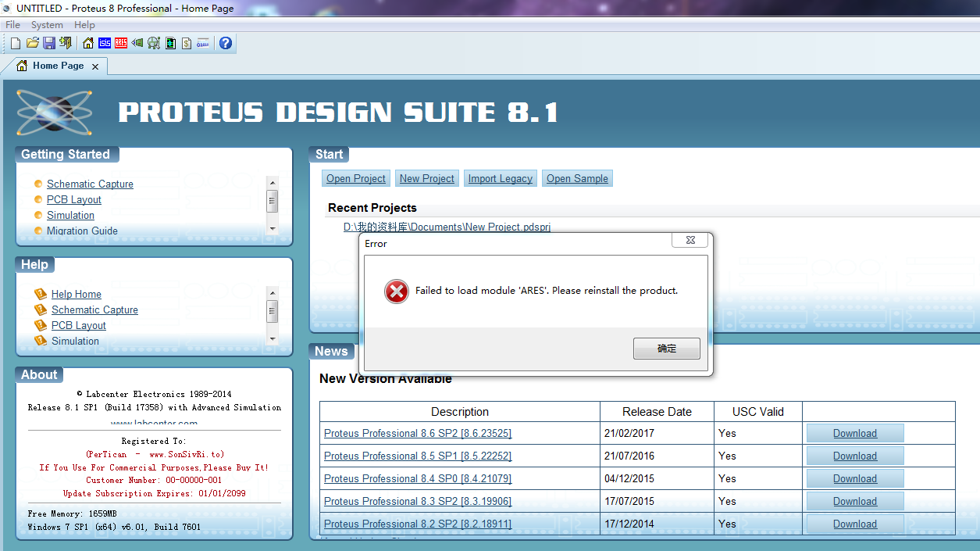
Task: Open Migration Guide link
Action: pyautogui.click(x=82, y=231)
